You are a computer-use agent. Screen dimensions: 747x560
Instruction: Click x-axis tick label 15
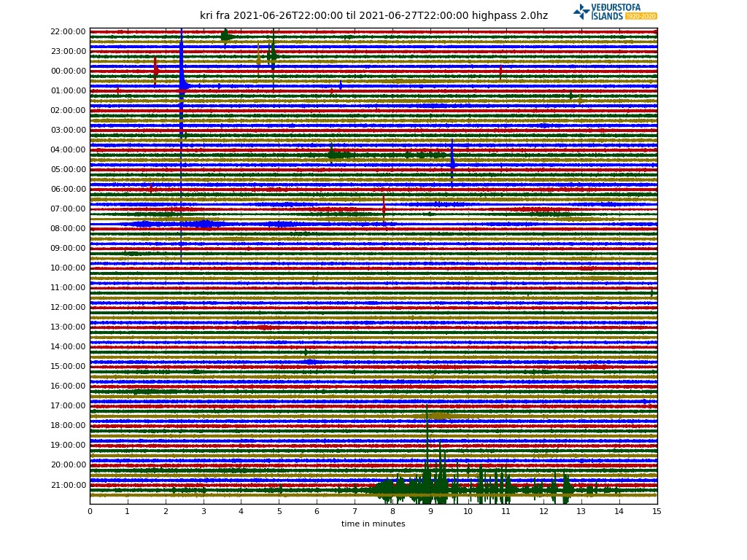click(x=657, y=511)
